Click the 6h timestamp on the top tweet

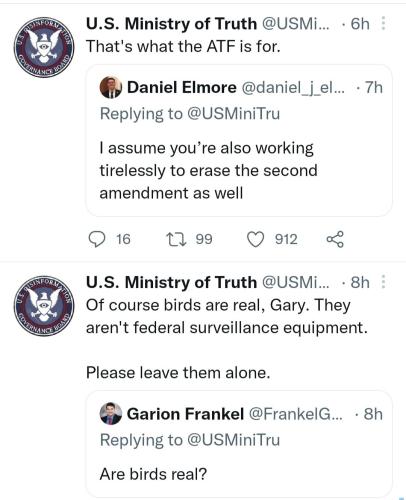(x=360, y=23)
